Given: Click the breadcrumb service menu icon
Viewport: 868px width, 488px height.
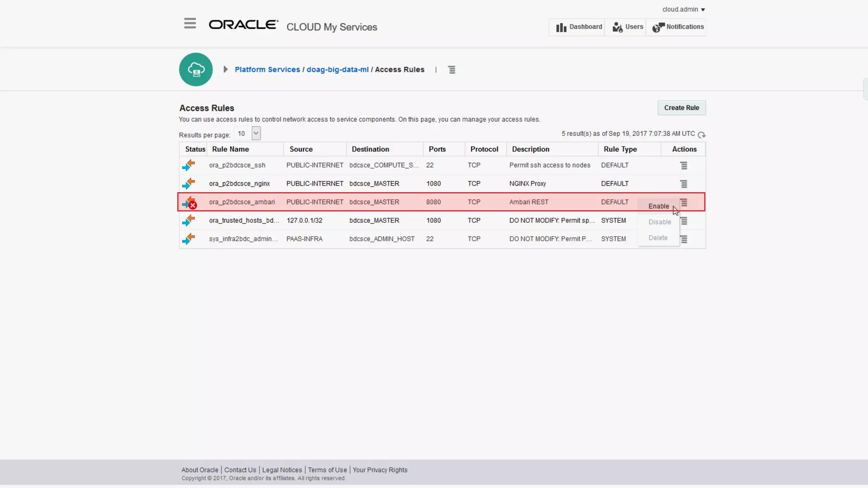Looking at the screenshot, I should coord(452,70).
